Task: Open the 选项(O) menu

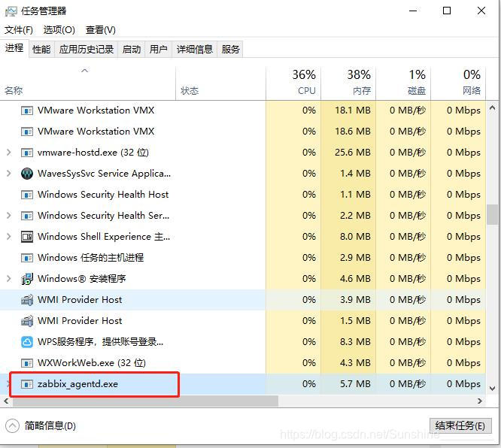Action: (59, 30)
